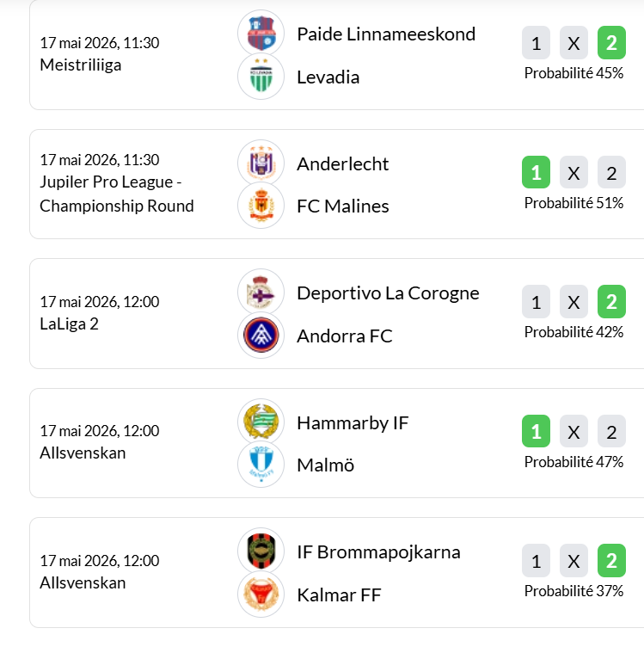Click the FC Malines team logo
Screen dimensions: 644x653
tap(261, 206)
